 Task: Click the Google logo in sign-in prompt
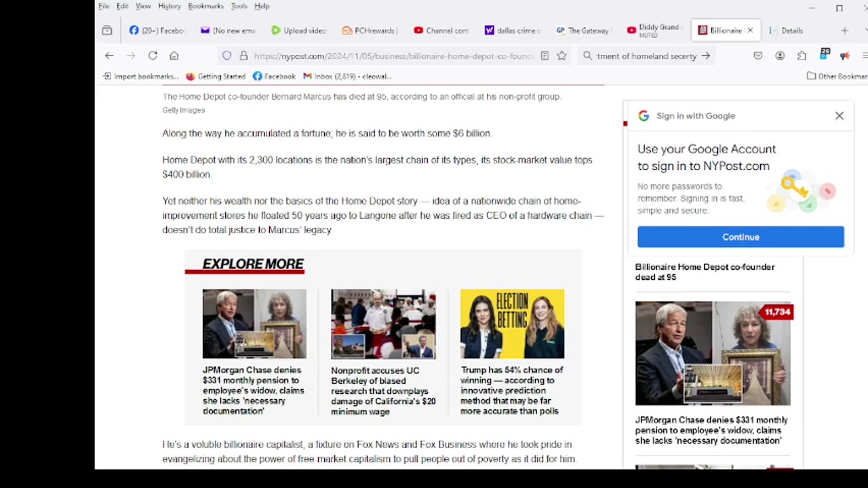click(x=644, y=116)
